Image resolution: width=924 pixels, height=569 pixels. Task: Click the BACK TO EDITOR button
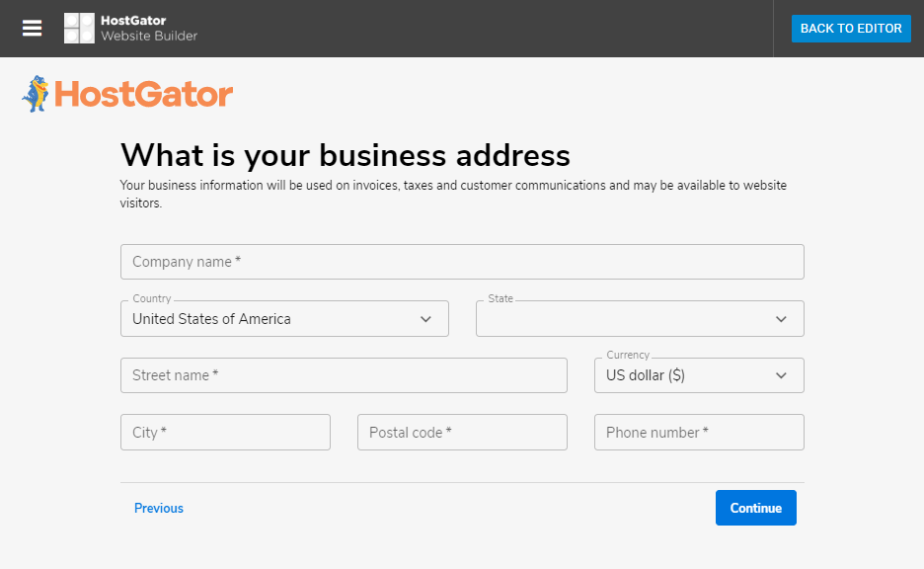[850, 29]
